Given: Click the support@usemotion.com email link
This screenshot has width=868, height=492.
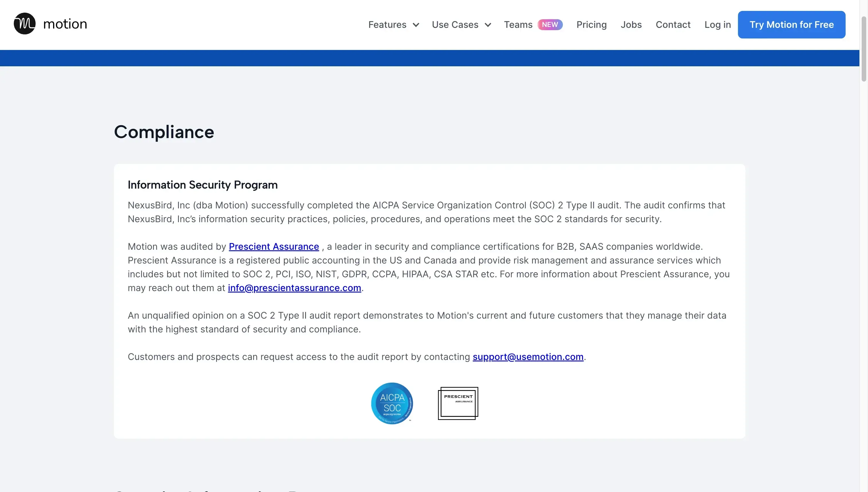Looking at the screenshot, I should click(528, 357).
